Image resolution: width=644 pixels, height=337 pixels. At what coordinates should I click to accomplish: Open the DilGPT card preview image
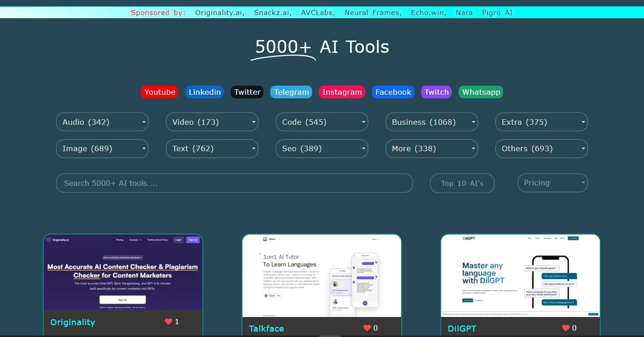[520, 276]
